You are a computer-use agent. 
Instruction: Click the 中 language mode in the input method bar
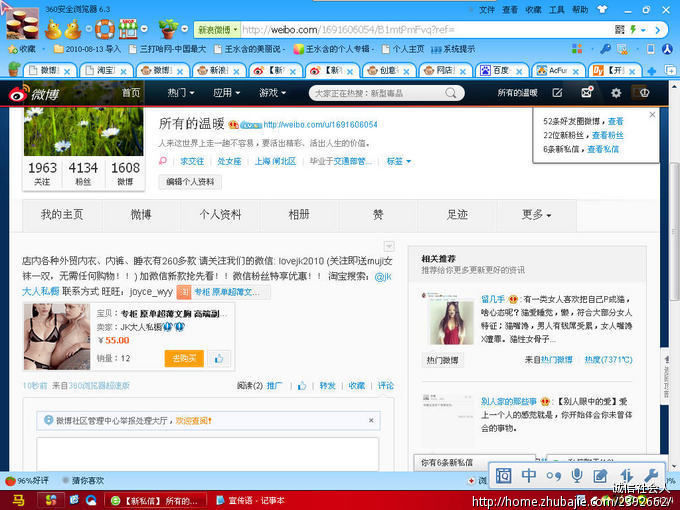click(529, 475)
